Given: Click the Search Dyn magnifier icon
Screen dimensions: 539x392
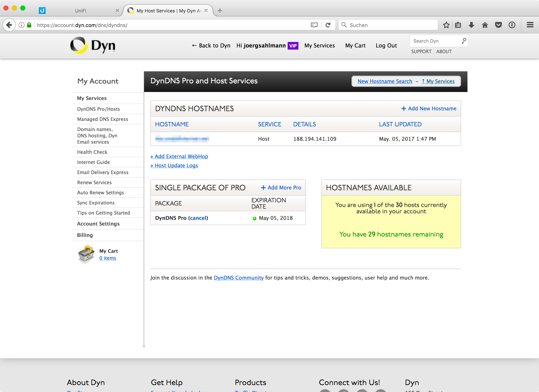Looking at the screenshot, I should pos(464,41).
